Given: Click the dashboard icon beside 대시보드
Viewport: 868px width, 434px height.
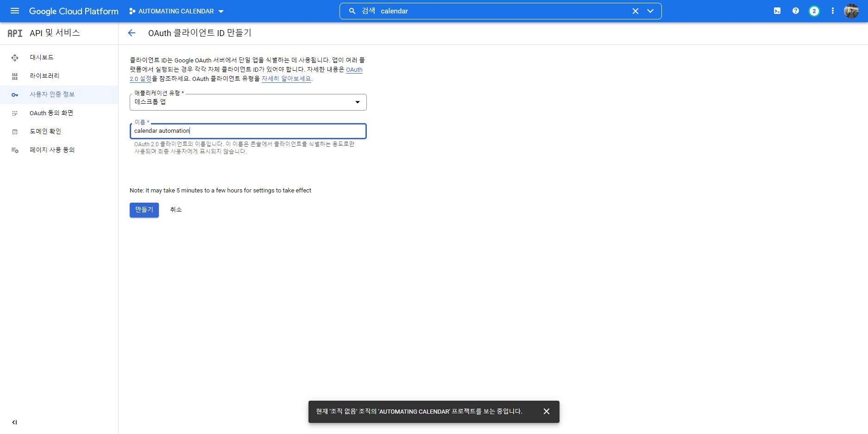Looking at the screenshot, I should pyautogui.click(x=15, y=58).
